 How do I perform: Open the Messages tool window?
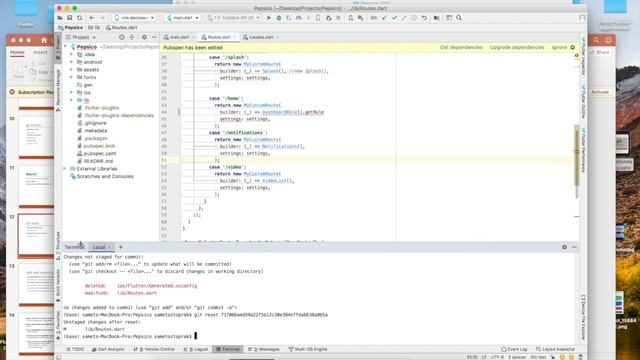[264, 349]
